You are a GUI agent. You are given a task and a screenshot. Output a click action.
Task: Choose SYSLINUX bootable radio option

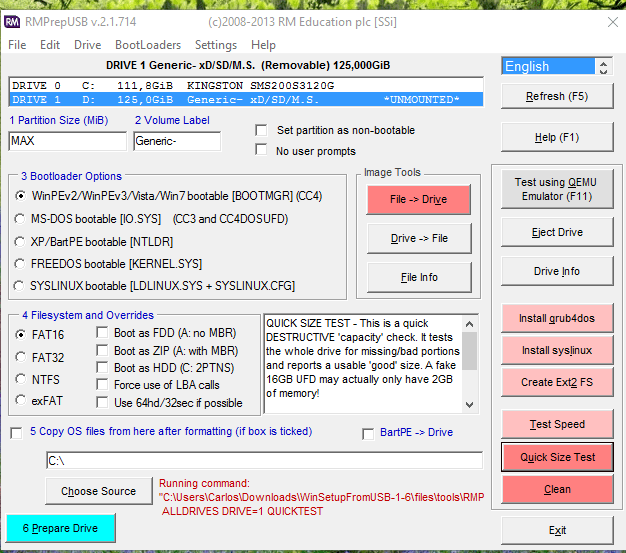tap(21, 286)
